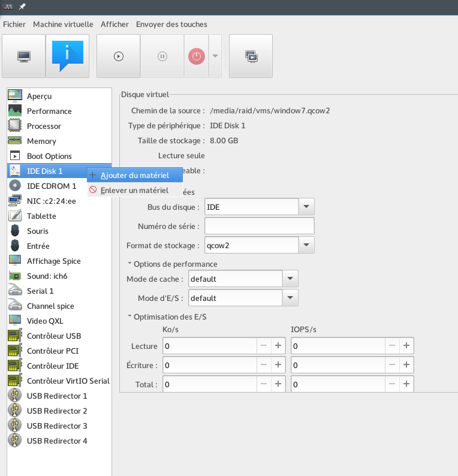Select IDE CDROM 1 entry
This screenshot has height=476, width=458.
(59, 186)
